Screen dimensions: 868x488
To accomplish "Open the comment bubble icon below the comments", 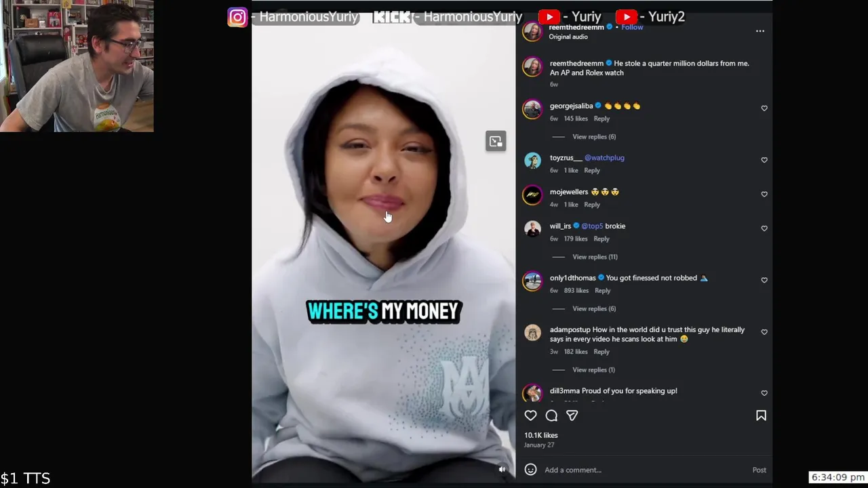I will tap(551, 415).
